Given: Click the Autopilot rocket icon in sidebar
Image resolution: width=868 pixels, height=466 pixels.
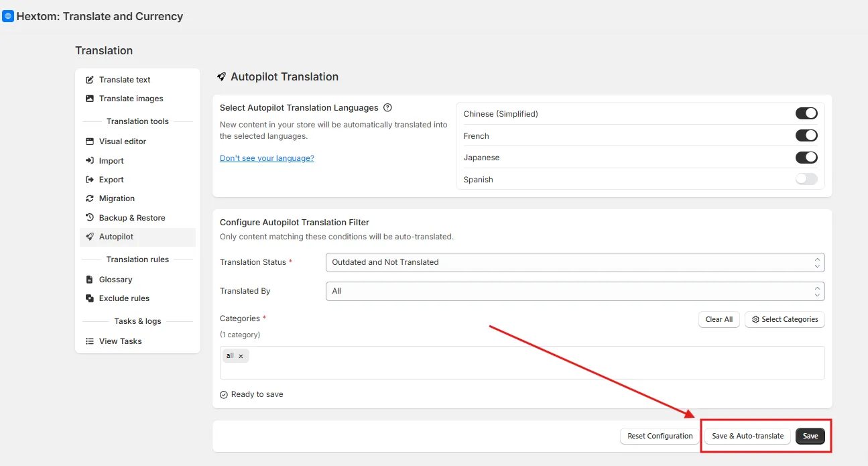Looking at the screenshot, I should (x=90, y=237).
